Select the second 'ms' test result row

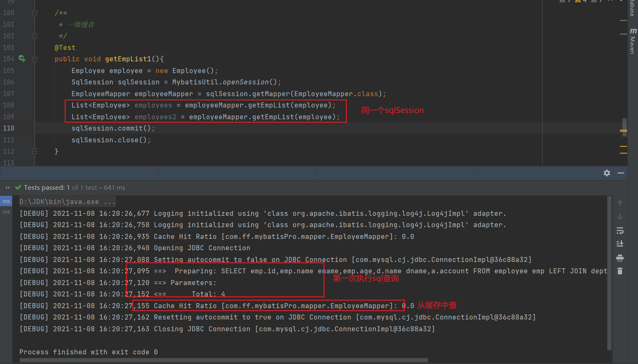6,212
